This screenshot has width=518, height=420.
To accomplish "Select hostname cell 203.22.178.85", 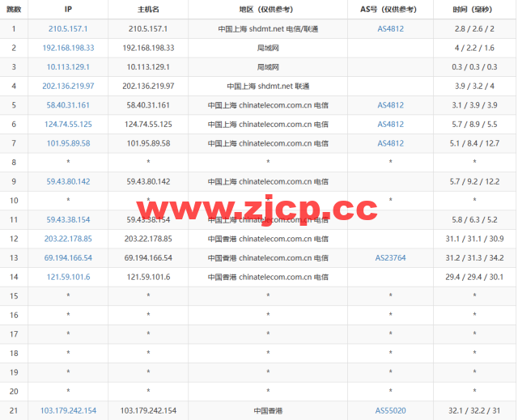I will (148, 239).
